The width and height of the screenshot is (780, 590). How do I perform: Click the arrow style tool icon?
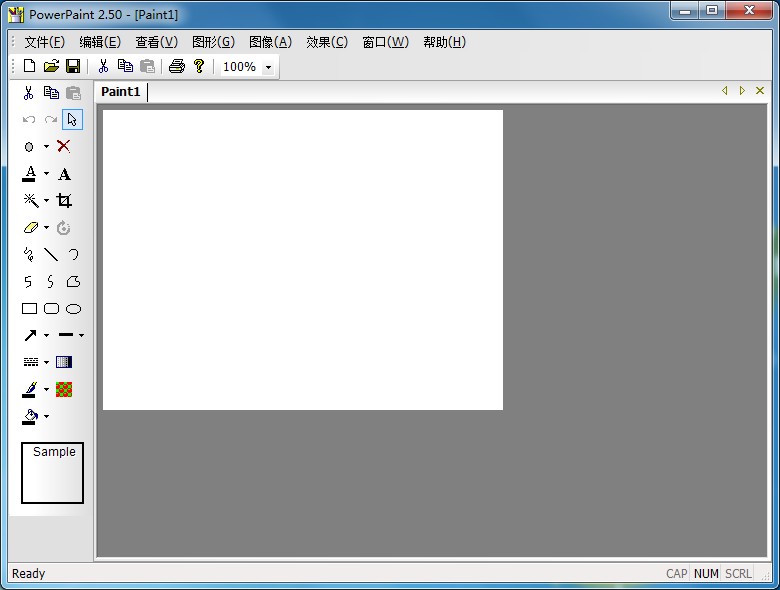tap(31, 335)
